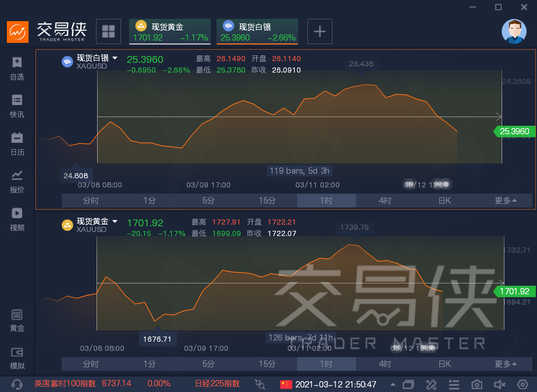Image resolution: width=537 pixels, height=392 pixels.
Task: Click the silver XAGUSD coin icon in chart header
Action: pyautogui.click(x=67, y=62)
